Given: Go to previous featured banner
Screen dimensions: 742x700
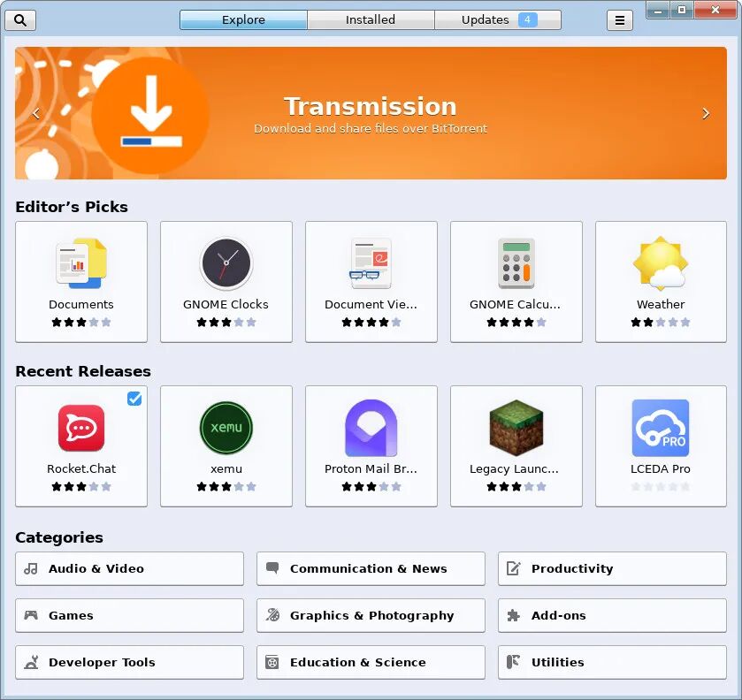Looking at the screenshot, I should tap(36, 113).
